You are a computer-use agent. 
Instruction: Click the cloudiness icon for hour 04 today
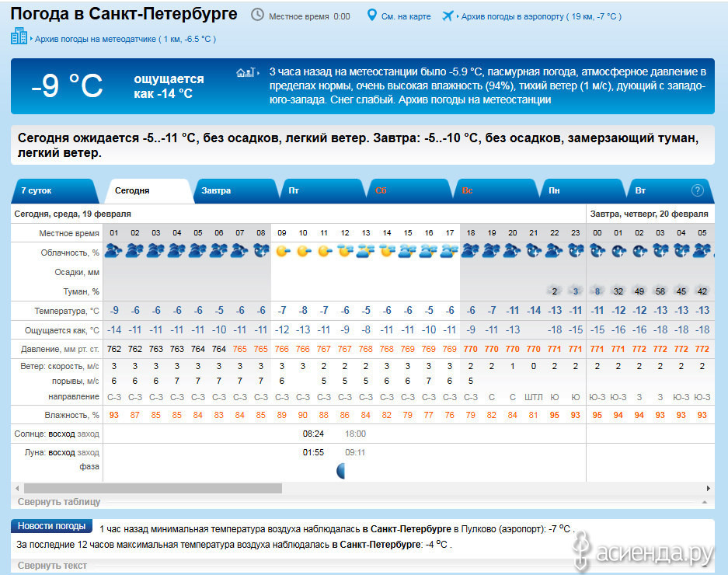pos(176,251)
